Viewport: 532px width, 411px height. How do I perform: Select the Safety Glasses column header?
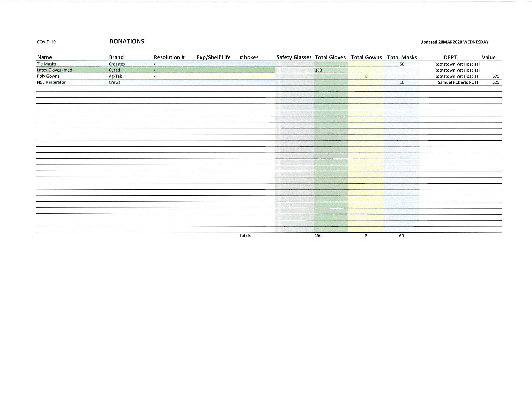coord(294,57)
